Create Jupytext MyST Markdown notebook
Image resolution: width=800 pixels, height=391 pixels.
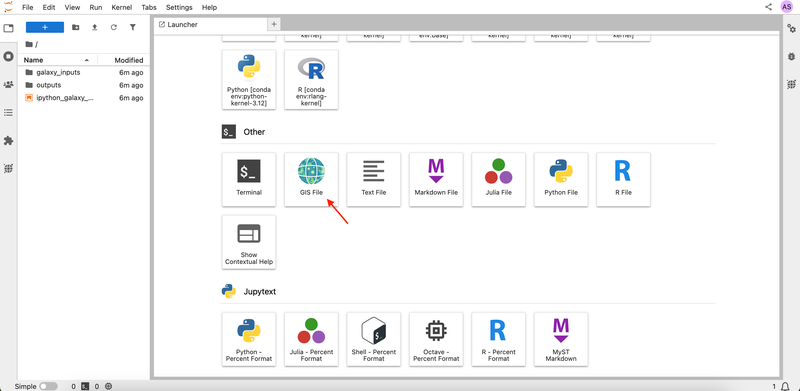click(x=561, y=339)
